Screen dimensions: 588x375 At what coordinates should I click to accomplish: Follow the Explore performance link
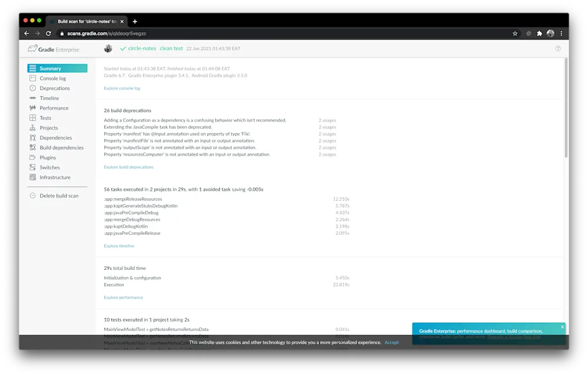(123, 298)
